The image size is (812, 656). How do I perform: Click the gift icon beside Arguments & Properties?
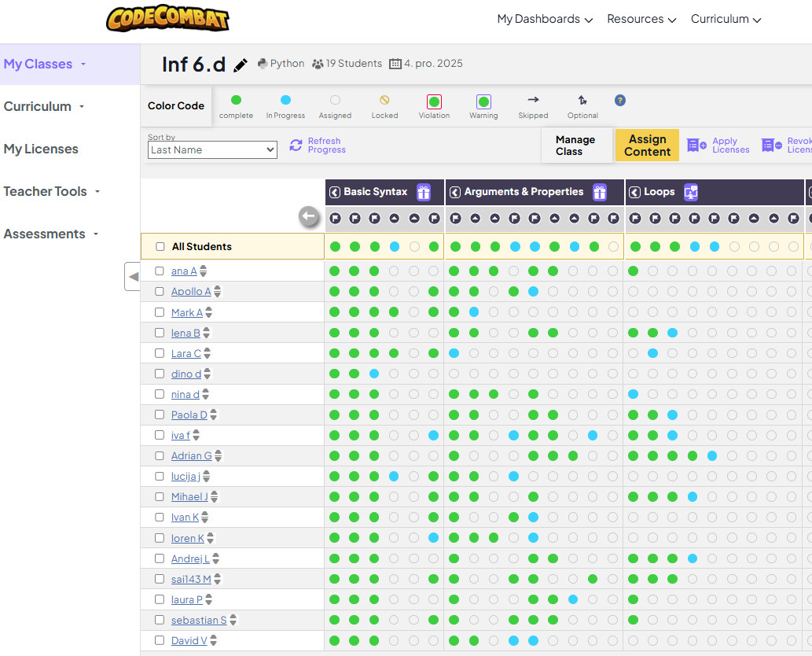coord(600,191)
